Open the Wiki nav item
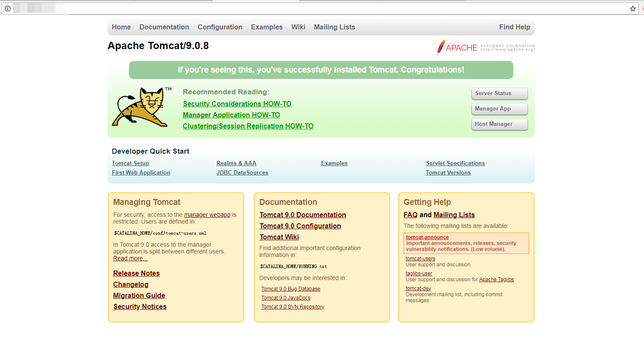Viewport: 644px width, 344px height. (x=298, y=27)
